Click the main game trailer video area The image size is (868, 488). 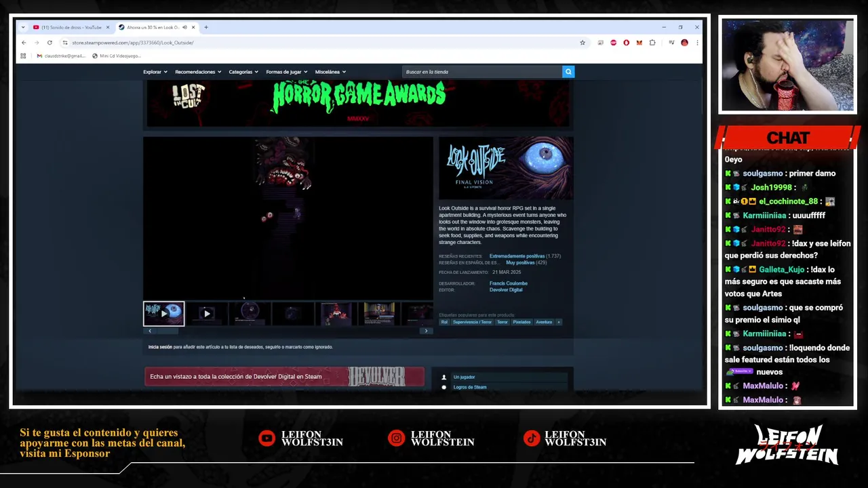[288, 218]
